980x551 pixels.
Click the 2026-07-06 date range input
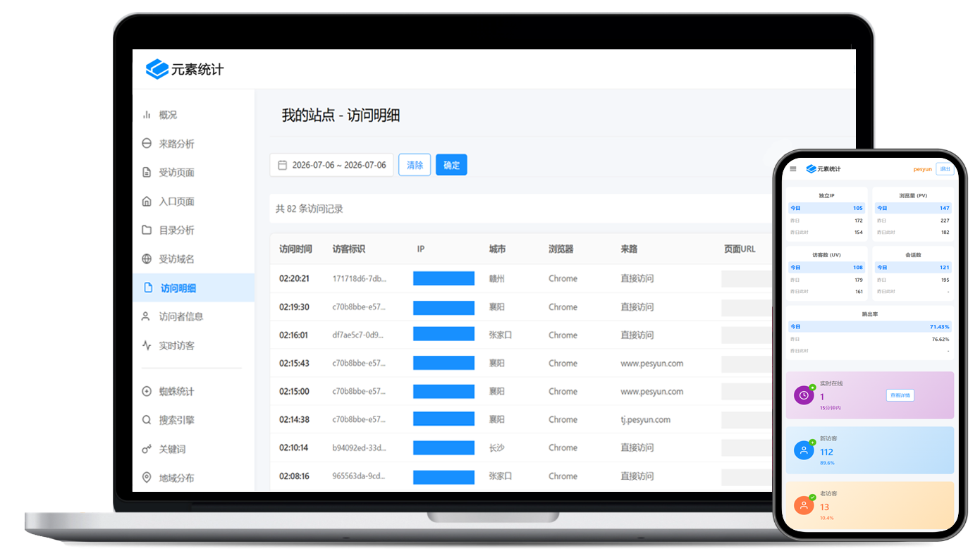tap(331, 165)
